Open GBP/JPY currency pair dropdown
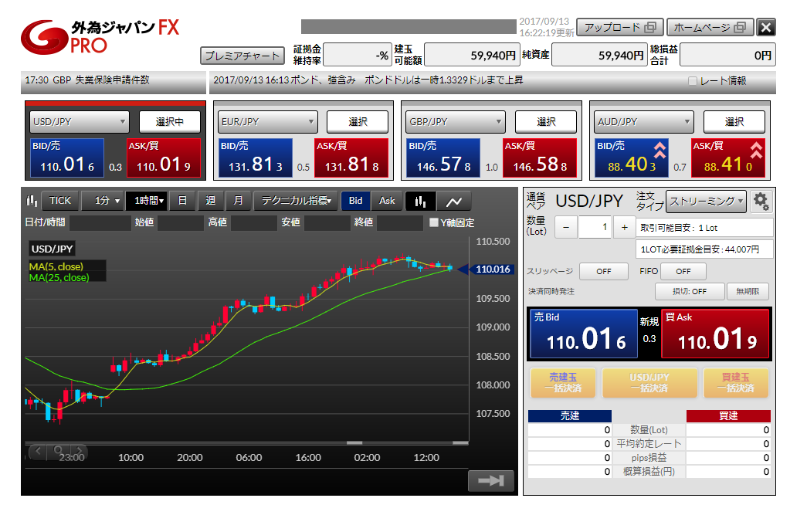The width and height of the screenshot is (807, 532). 456,122
